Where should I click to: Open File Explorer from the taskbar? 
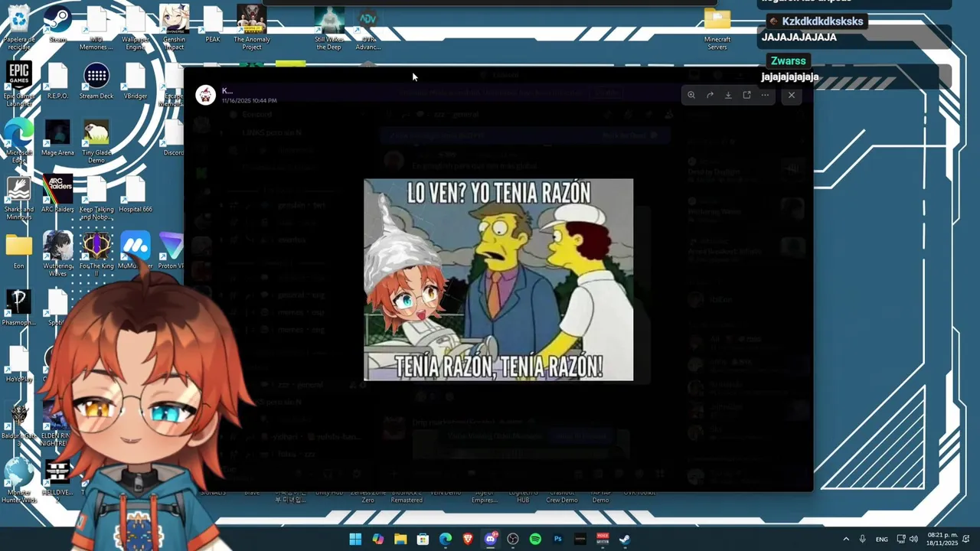click(x=400, y=539)
